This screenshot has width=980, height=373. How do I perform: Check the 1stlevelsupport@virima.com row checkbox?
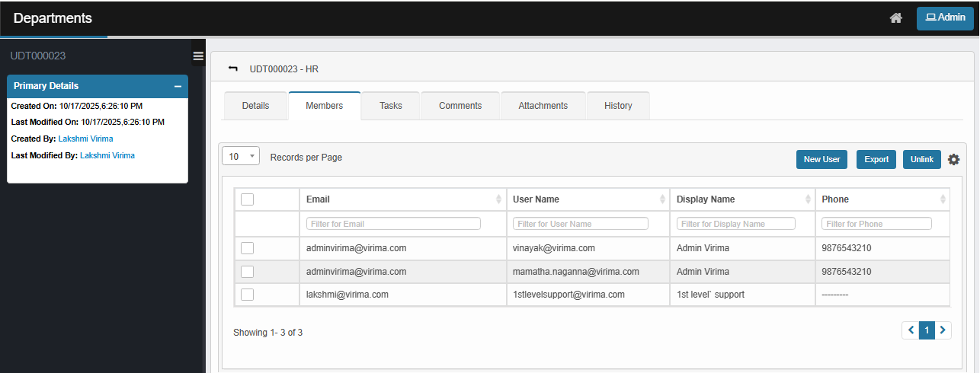click(247, 295)
